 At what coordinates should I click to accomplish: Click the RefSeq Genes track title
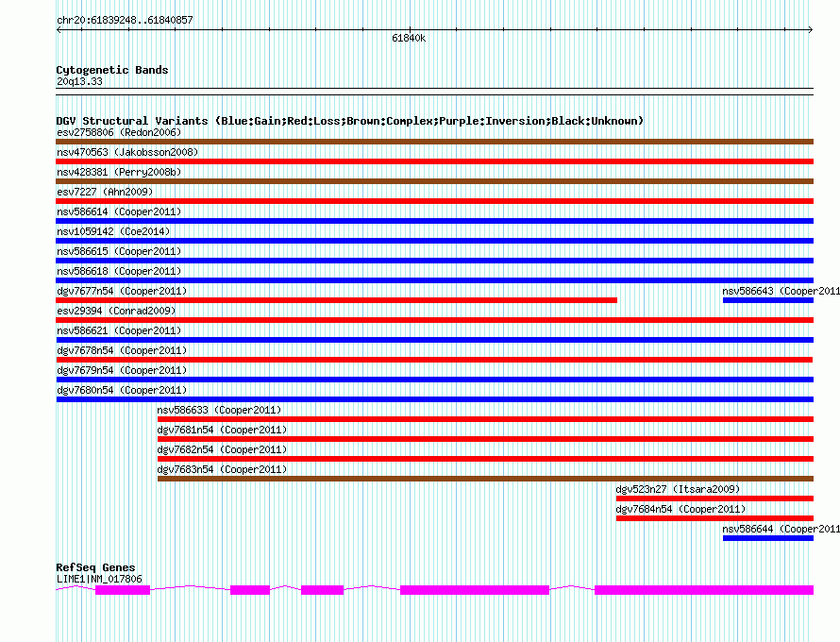pos(95,567)
